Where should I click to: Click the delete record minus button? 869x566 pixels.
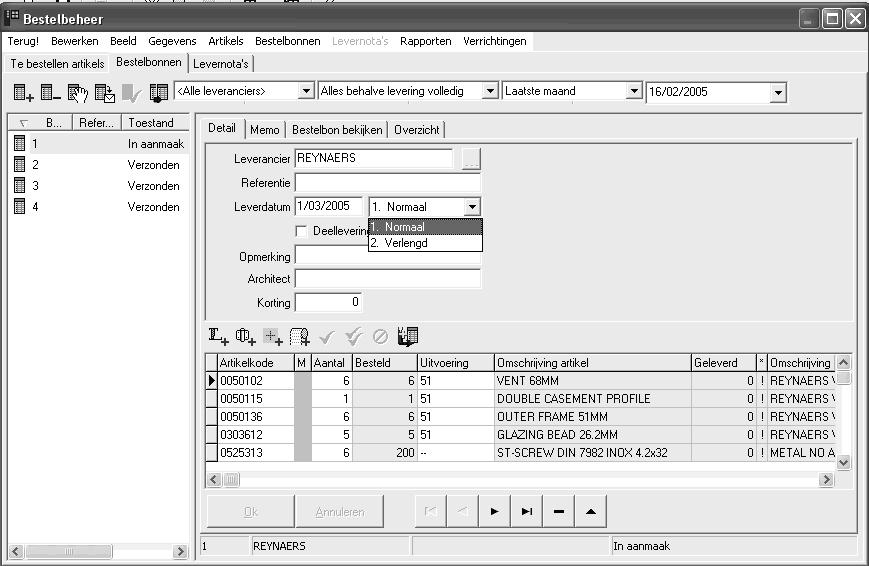[x=559, y=511]
